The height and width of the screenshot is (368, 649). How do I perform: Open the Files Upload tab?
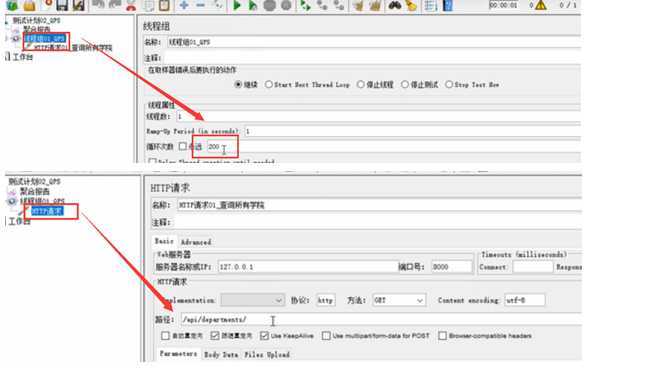[267, 355]
